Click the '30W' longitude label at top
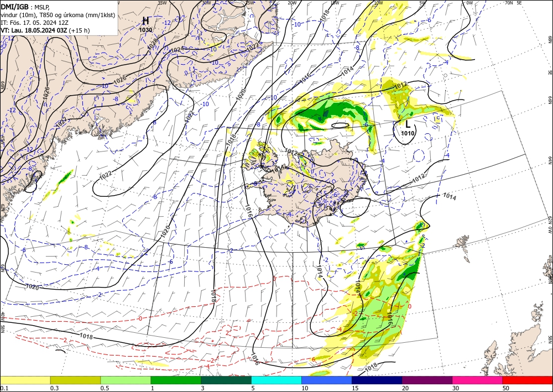The width and height of the screenshot is (553, 392). coord(206,3)
